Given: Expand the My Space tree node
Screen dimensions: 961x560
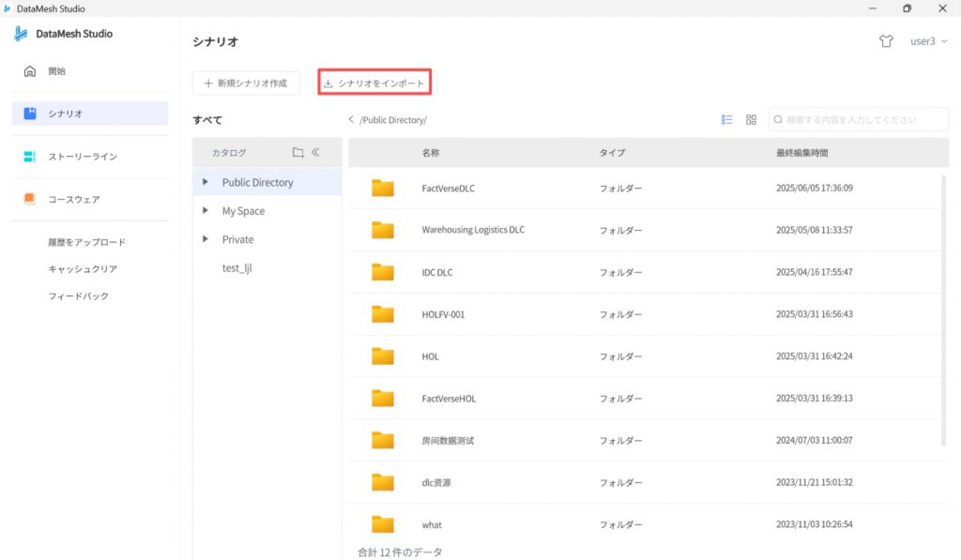Looking at the screenshot, I should coord(206,211).
